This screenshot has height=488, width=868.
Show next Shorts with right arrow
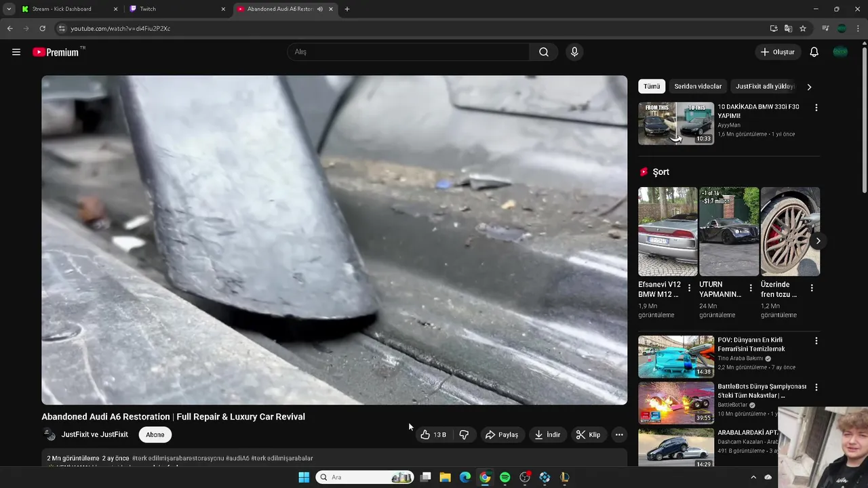818,241
